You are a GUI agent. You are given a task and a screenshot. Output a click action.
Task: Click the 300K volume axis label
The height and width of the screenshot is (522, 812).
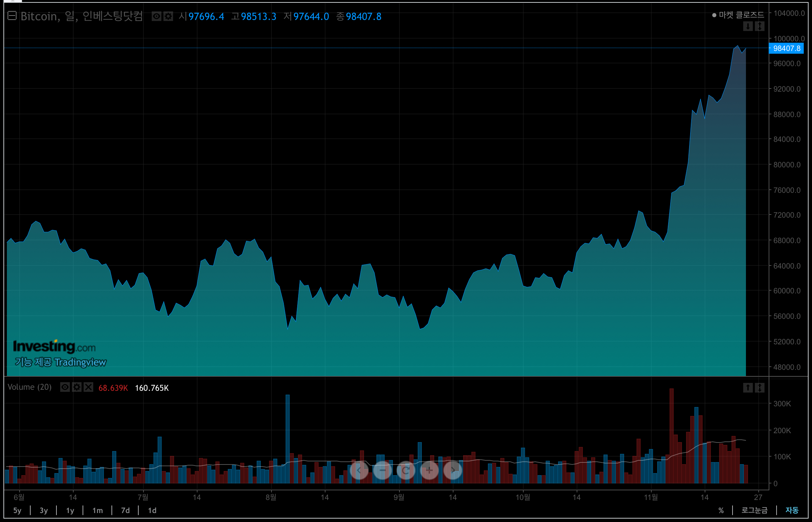point(782,404)
